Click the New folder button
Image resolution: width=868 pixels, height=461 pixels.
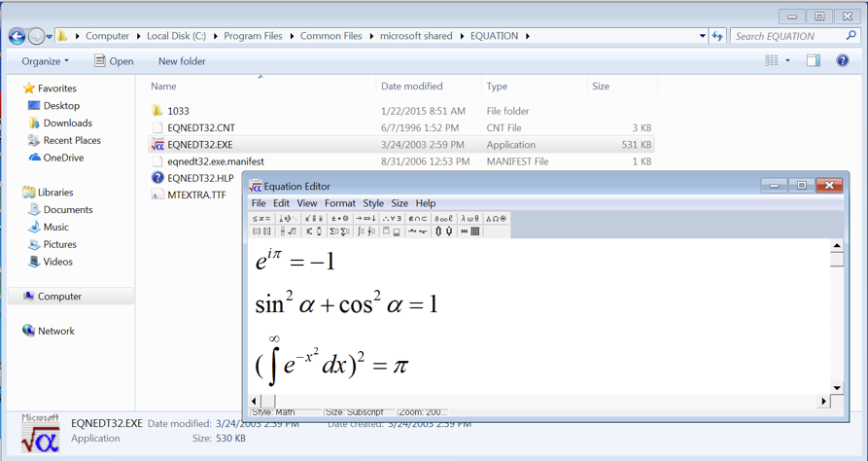click(x=182, y=61)
